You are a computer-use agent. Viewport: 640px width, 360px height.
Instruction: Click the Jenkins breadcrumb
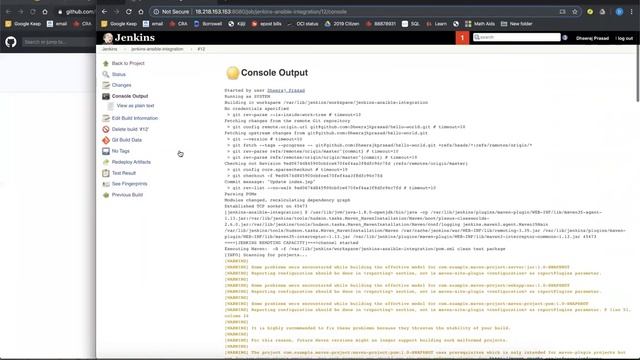point(109,49)
